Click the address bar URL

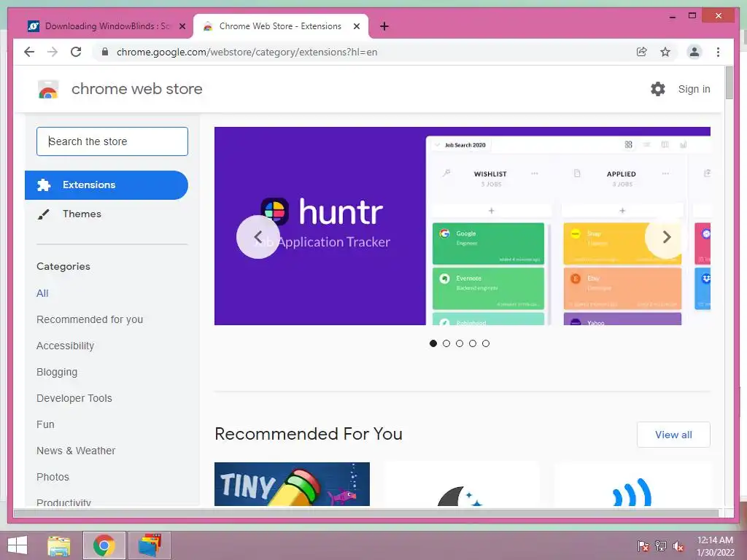point(247,52)
